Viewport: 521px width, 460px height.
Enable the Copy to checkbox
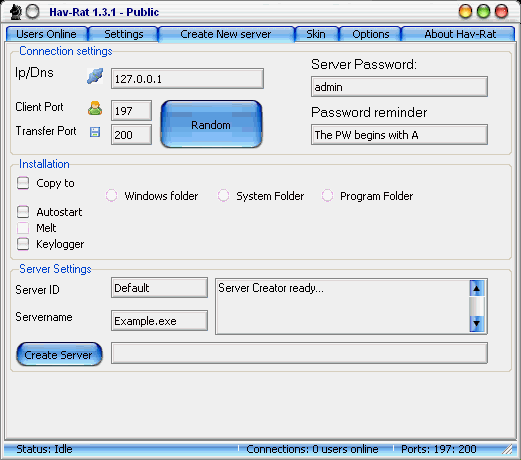click(23, 183)
